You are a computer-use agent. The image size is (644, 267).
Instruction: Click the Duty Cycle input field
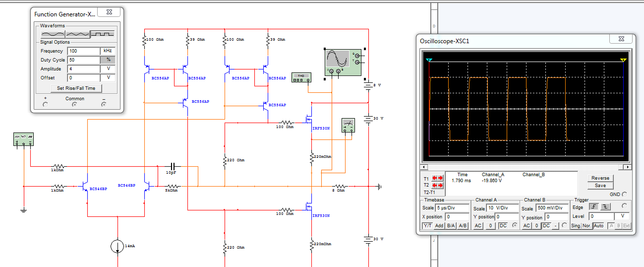[x=84, y=60]
